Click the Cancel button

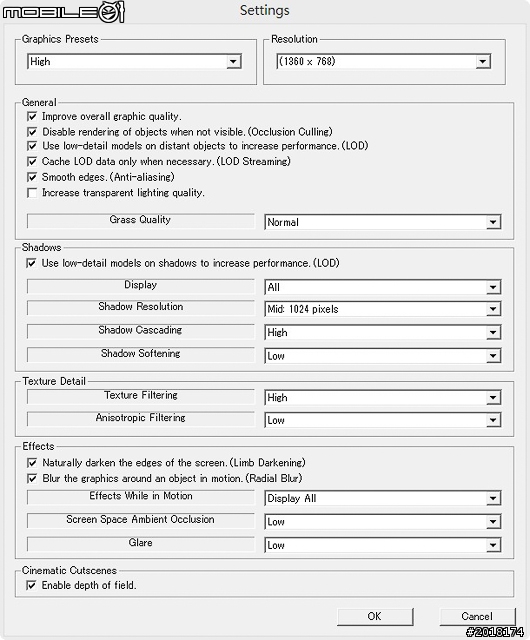click(x=477, y=616)
